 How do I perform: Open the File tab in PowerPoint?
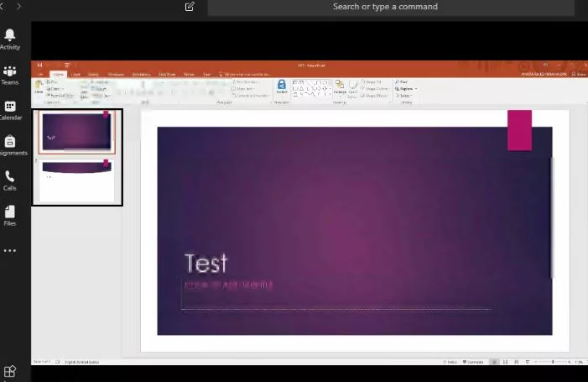(x=40, y=74)
